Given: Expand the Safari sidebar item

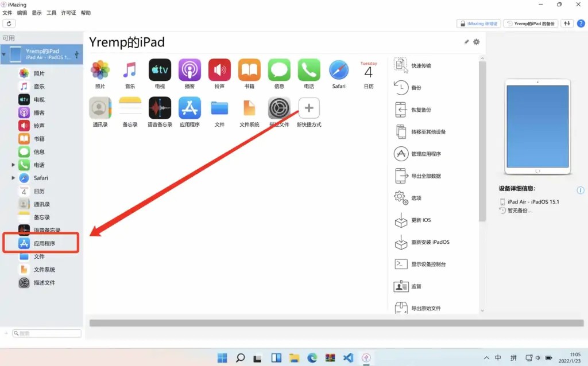Looking at the screenshot, I should 13,178.
